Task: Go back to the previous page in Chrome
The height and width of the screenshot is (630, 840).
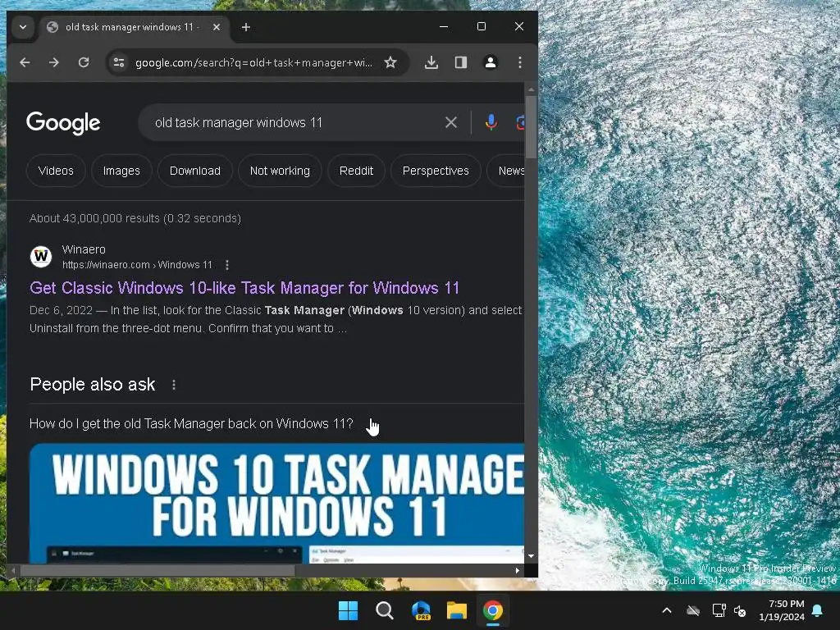Action: [x=25, y=62]
